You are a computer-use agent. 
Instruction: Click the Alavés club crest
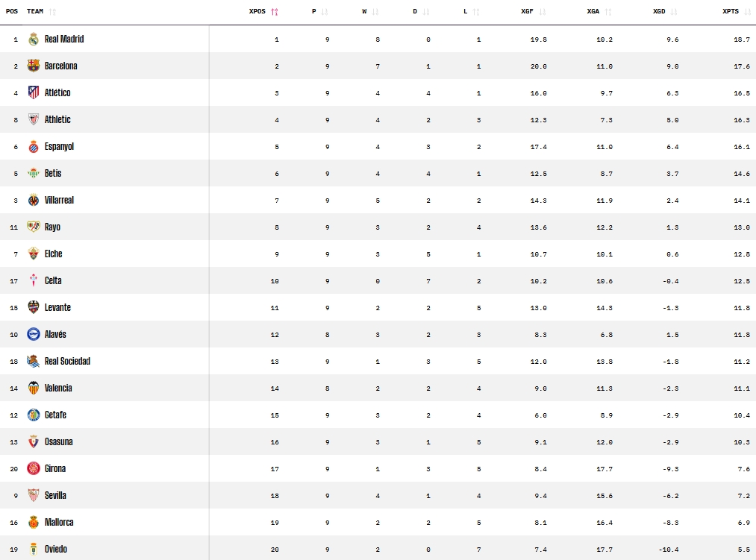33,335
